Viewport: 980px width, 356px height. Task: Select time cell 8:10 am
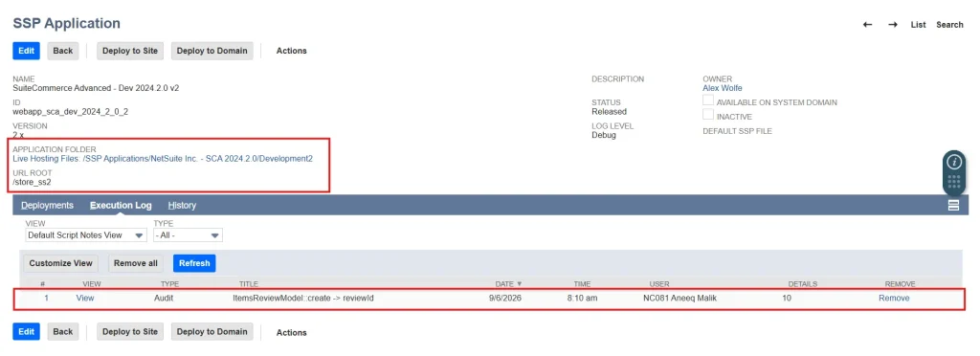(x=582, y=298)
